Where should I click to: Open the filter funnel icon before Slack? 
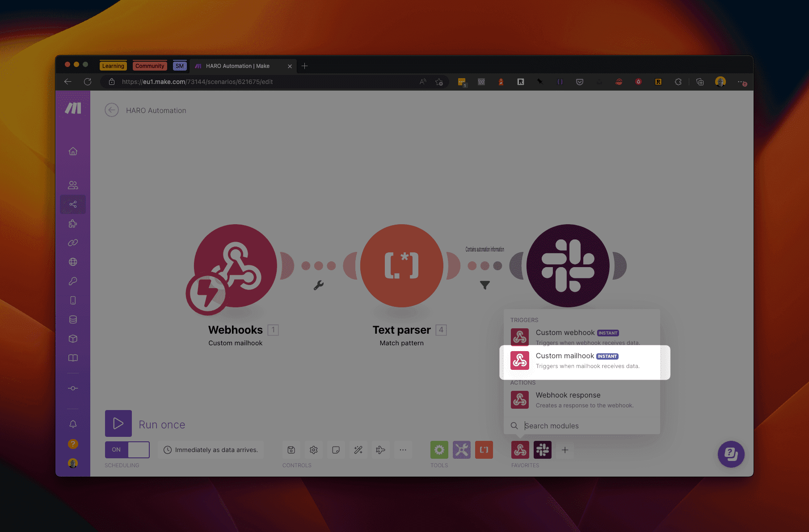485,285
